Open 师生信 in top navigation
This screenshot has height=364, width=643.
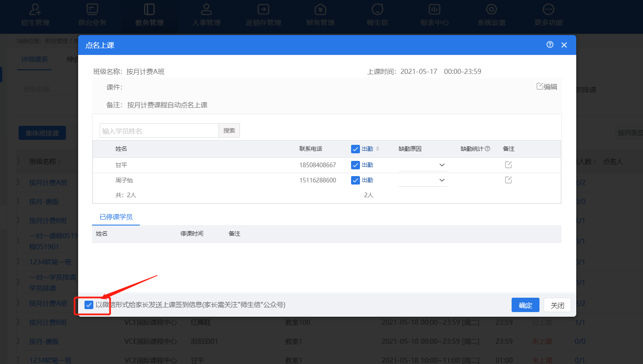click(x=377, y=15)
